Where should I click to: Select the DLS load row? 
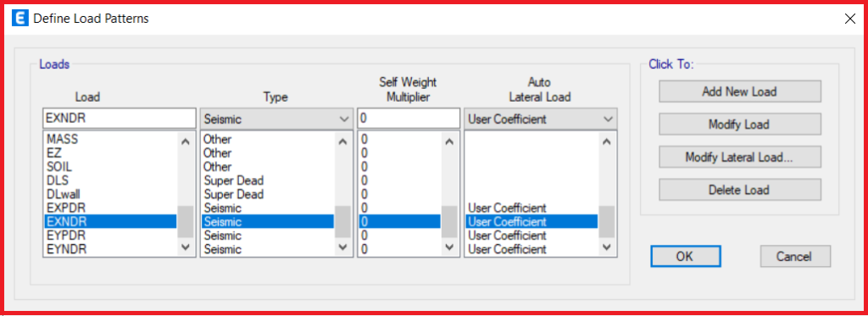111,180
